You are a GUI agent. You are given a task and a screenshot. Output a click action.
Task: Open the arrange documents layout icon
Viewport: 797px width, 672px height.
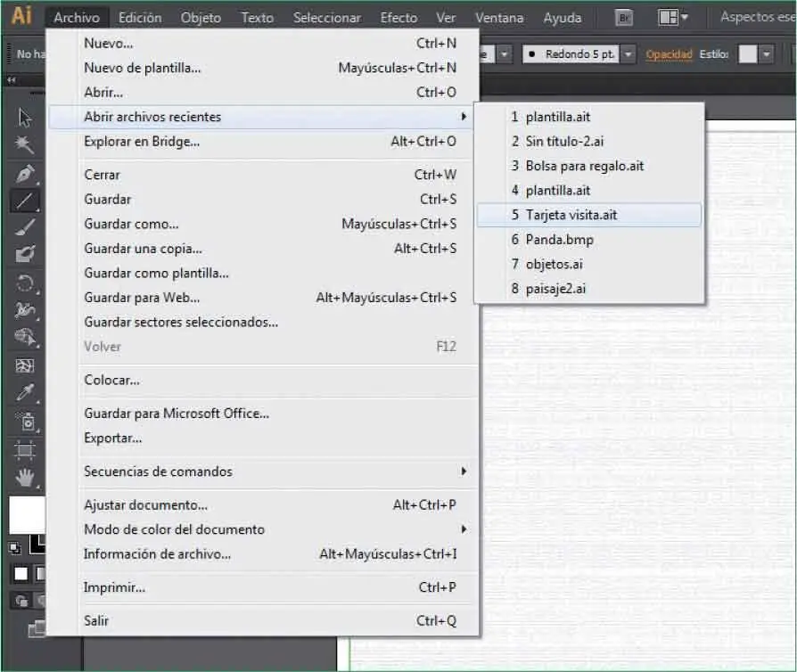[x=672, y=18]
